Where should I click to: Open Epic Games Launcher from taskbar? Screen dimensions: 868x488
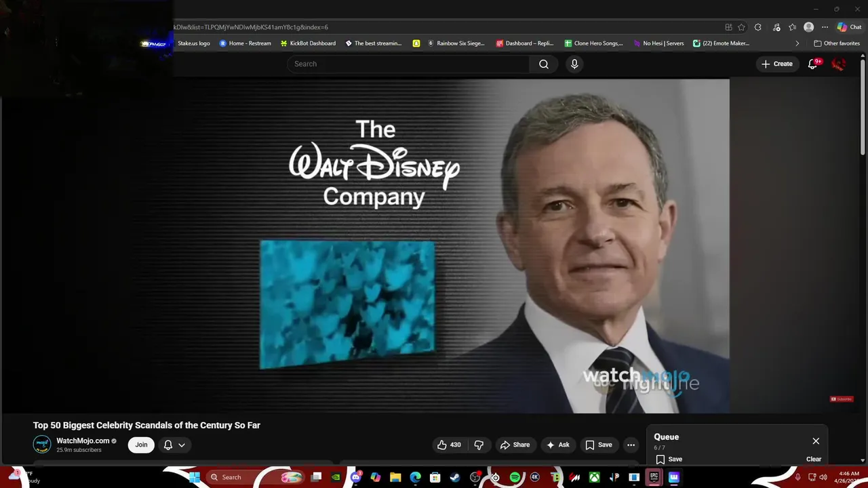coord(654,477)
